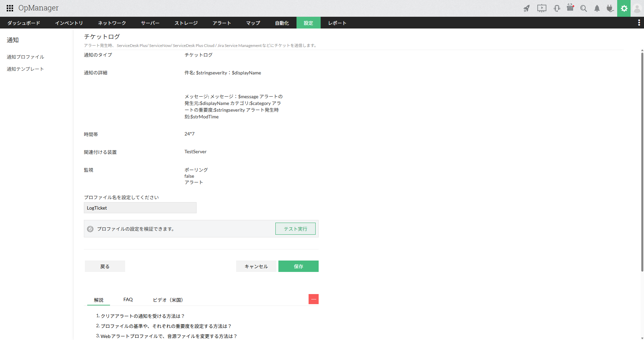Switch to the FAQ tab

[x=128, y=299]
